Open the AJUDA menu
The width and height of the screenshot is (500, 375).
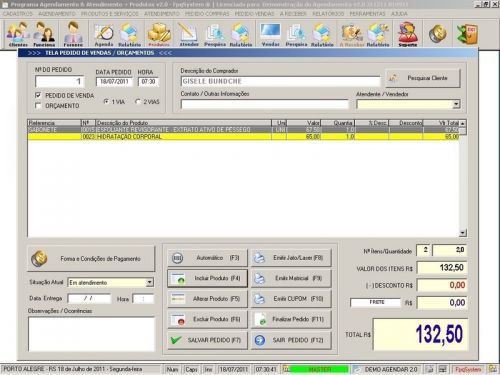point(399,14)
